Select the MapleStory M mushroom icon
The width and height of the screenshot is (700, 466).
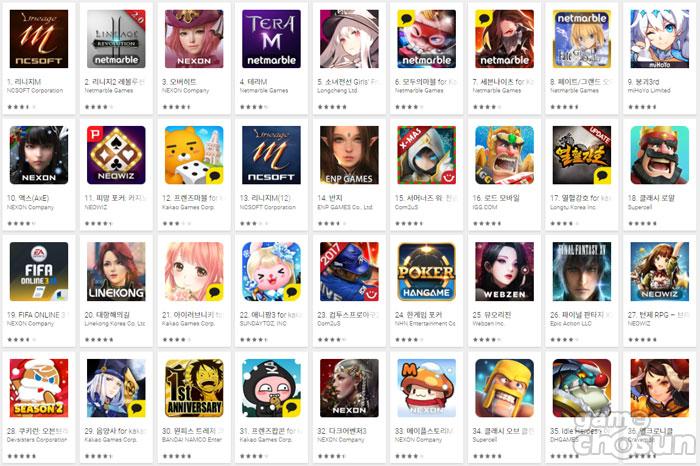click(426, 388)
